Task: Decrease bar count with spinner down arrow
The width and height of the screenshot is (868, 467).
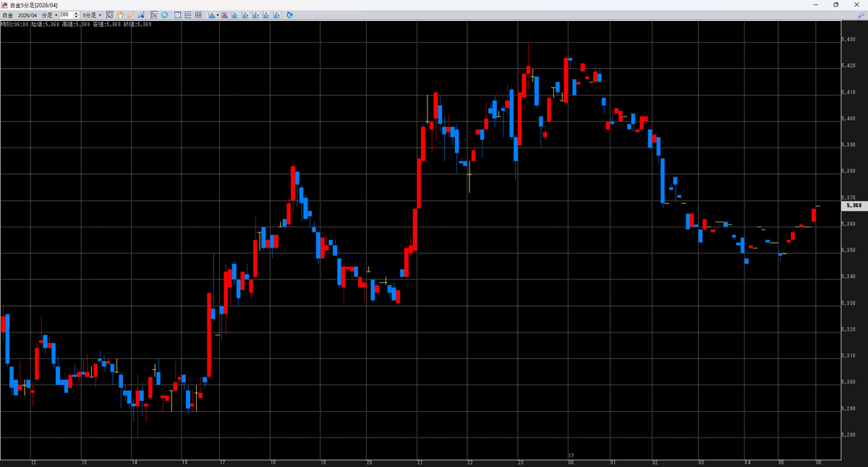Action: 75,17
